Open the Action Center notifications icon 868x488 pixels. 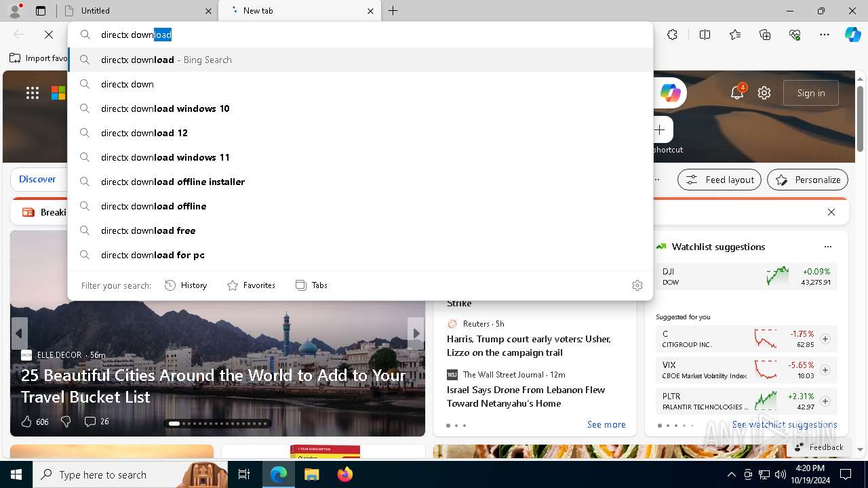(x=846, y=474)
